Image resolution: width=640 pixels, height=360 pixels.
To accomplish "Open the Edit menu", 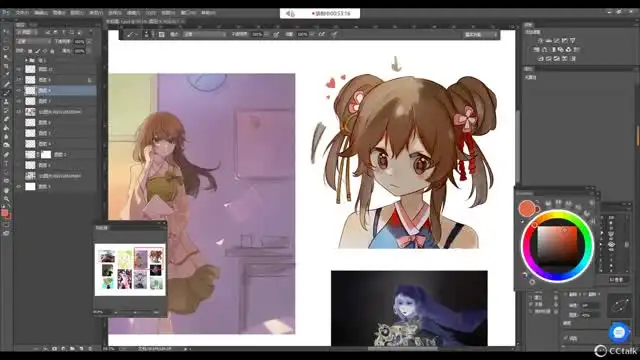I will (x=40, y=13).
